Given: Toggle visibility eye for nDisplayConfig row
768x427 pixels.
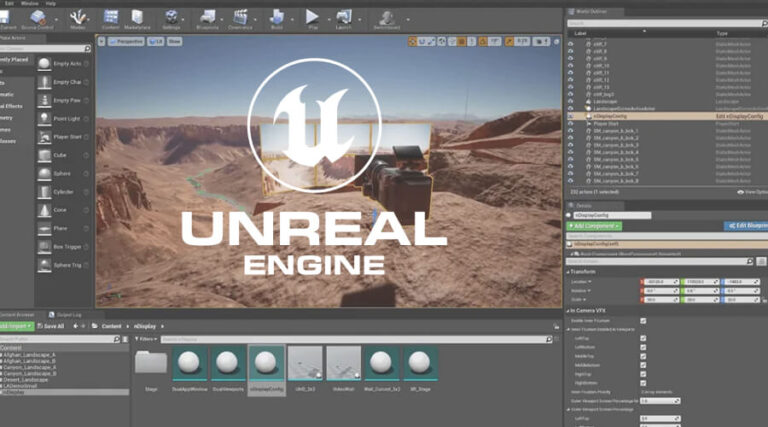Looking at the screenshot, I should click(571, 117).
